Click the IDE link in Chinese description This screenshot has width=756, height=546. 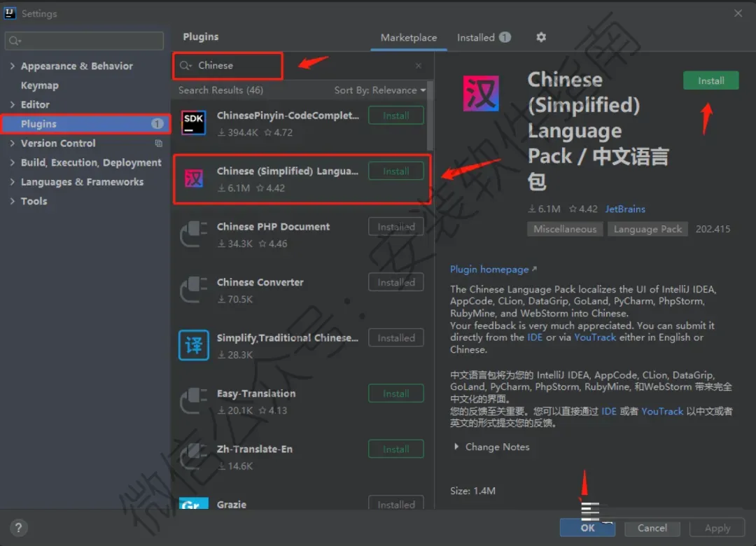608,411
